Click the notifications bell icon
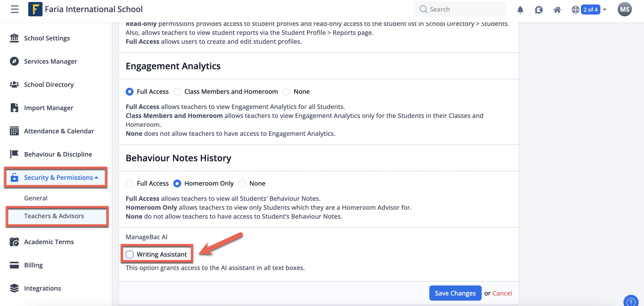The image size is (644, 306). click(520, 10)
